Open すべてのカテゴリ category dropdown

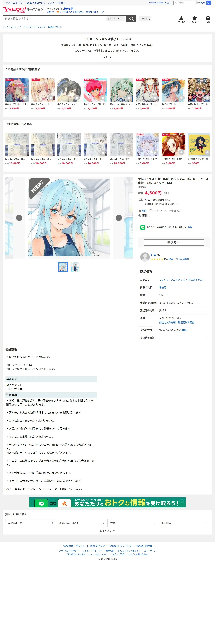tap(115, 19)
